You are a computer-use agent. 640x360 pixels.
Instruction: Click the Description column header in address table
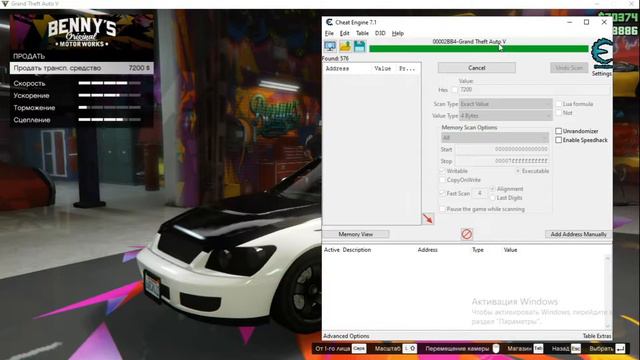click(357, 250)
